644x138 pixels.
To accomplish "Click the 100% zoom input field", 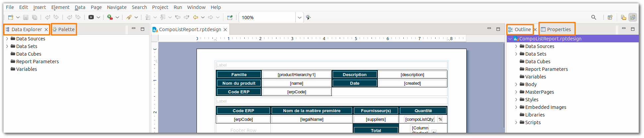I will (x=267, y=18).
